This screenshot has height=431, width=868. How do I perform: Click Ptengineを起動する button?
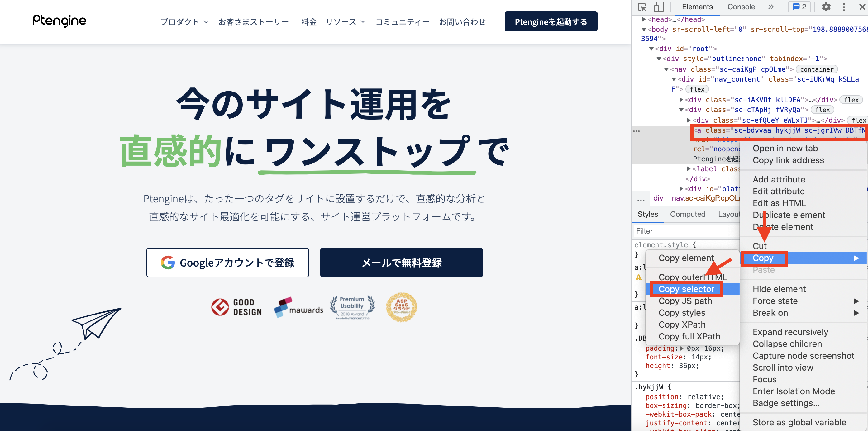[x=551, y=21]
